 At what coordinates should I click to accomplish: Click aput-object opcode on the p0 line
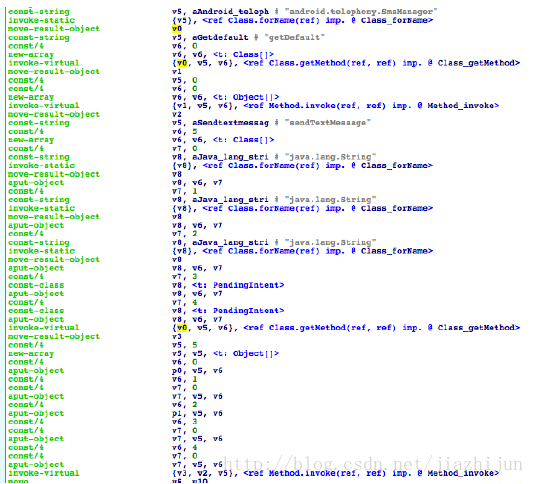click(36, 371)
